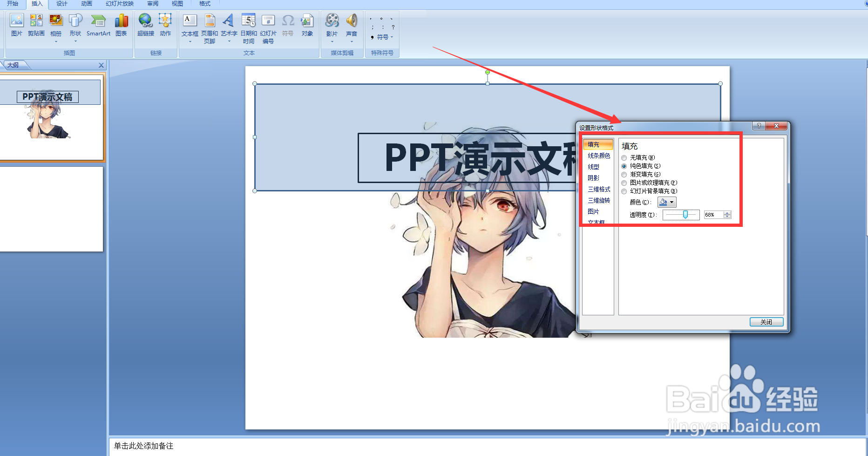Expand the 声音 dropdown arrow
The width and height of the screenshot is (868, 456).
[x=352, y=41]
